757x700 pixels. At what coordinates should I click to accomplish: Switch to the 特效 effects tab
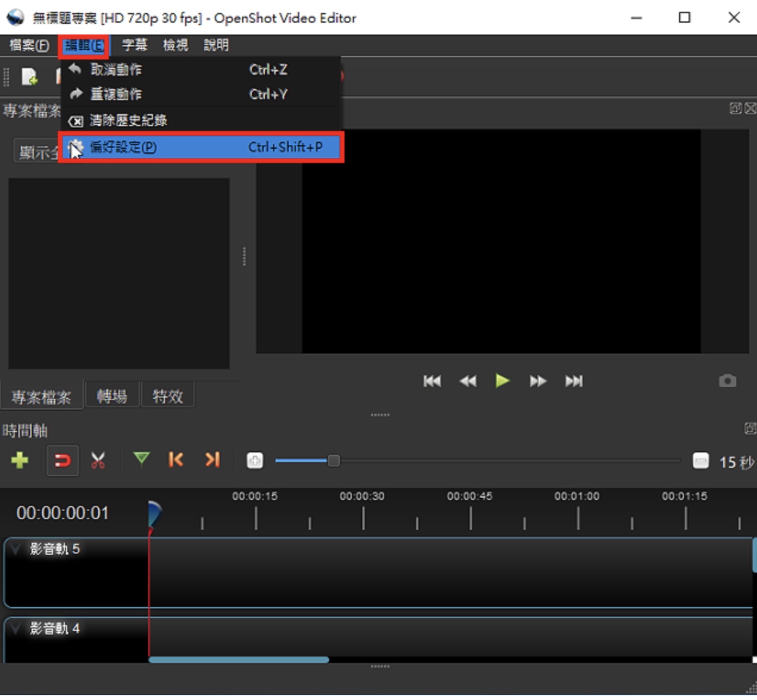coord(168,396)
